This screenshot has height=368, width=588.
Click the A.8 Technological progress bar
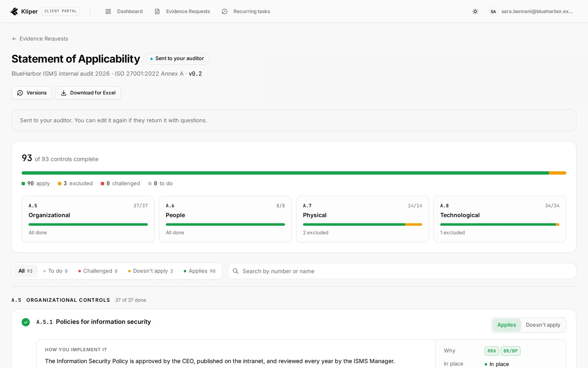click(x=500, y=224)
